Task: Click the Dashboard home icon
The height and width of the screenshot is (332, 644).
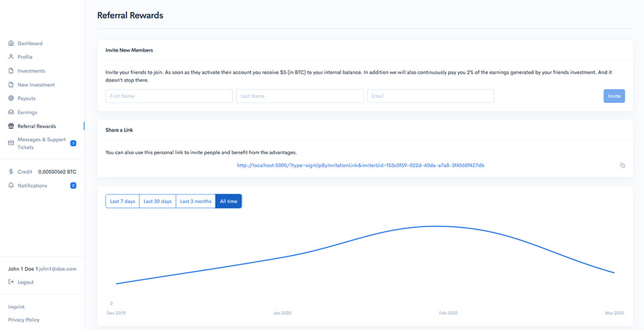Action: (11, 43)
